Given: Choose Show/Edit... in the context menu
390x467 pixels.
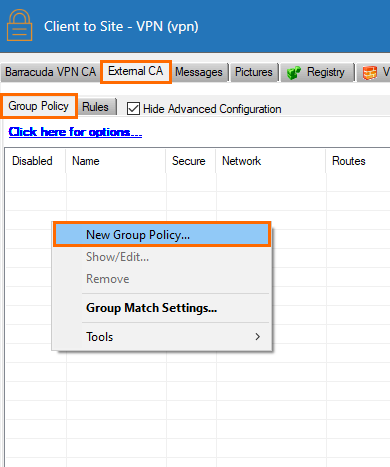Looking at the screenshot, I should [x=162, y=257].
